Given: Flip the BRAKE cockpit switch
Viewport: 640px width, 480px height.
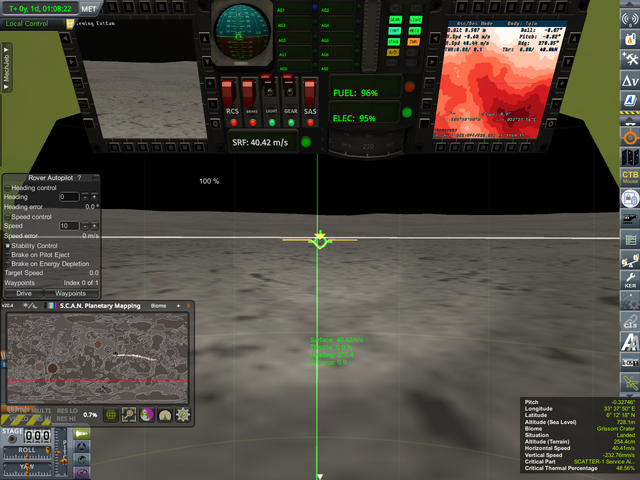Looking at the screenshot, I should coord(249,93).
